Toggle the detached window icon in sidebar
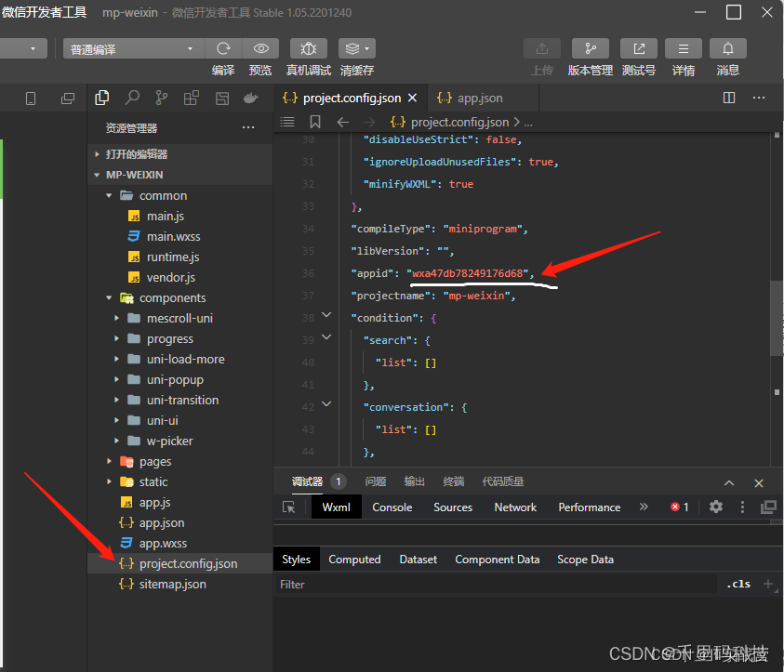 68,99
